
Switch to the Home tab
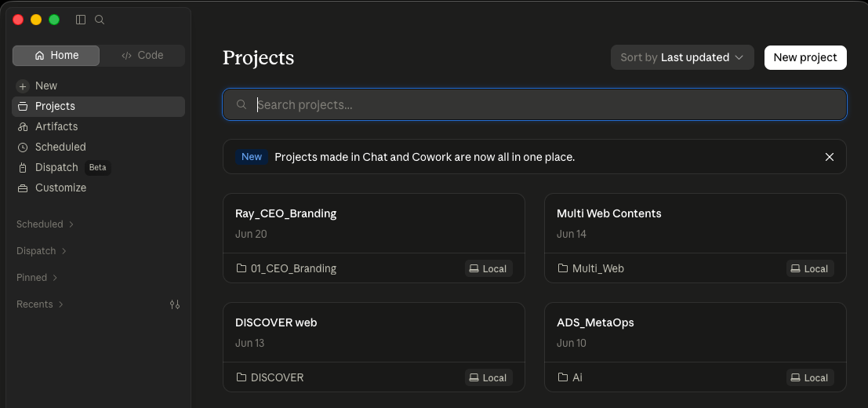point(56,56)
